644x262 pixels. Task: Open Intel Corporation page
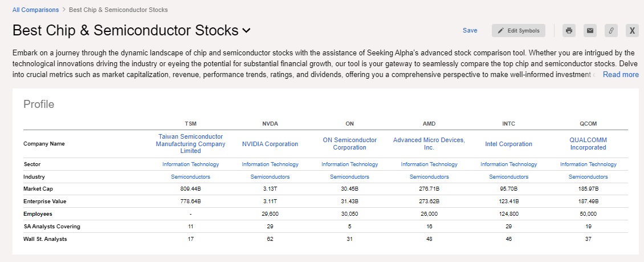coord(508,144)
